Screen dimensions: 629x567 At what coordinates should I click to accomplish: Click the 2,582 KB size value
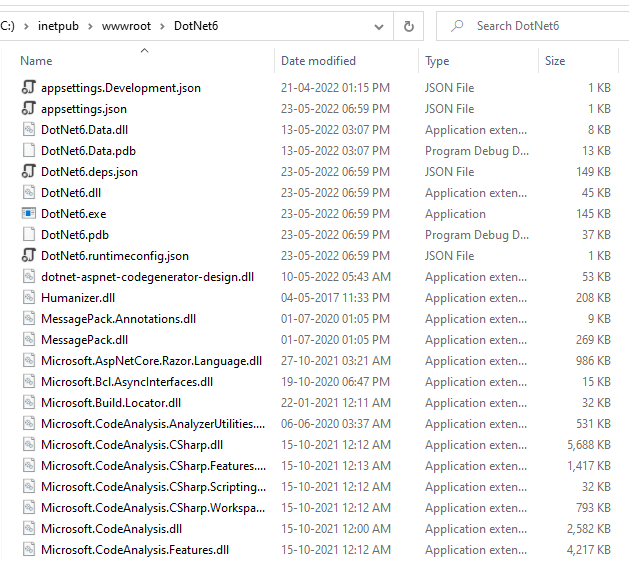589,529
